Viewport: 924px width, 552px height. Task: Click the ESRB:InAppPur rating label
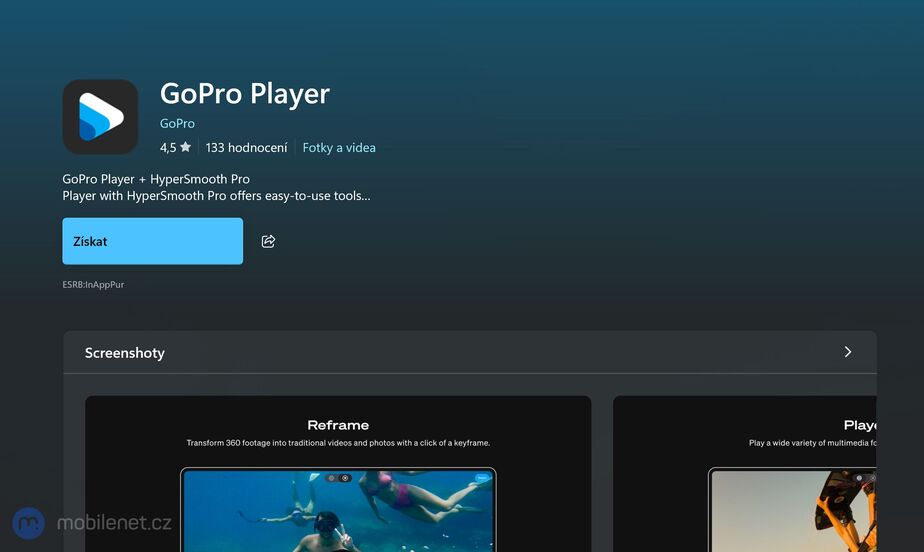click(93, 285)
